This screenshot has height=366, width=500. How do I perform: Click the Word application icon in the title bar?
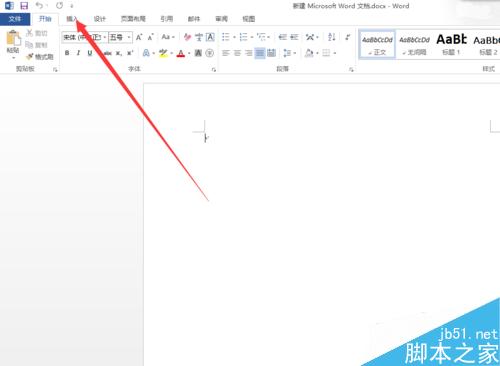click(9, 6)
